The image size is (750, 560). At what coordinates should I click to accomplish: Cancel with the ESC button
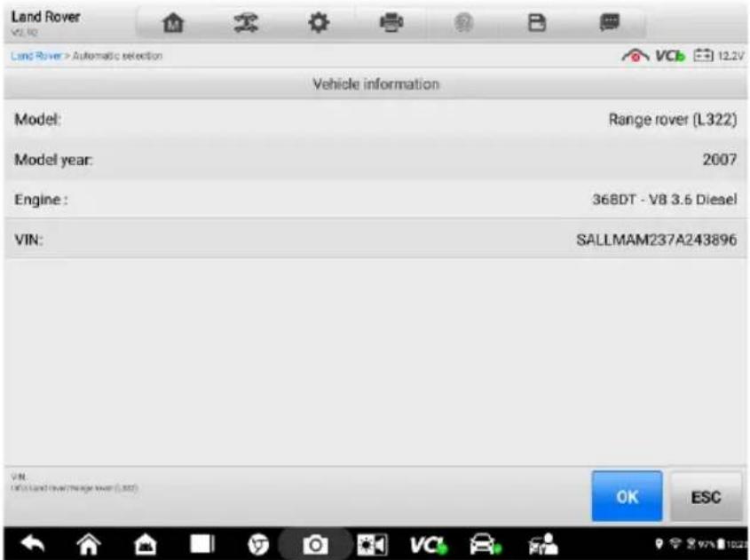pos(706,496)
